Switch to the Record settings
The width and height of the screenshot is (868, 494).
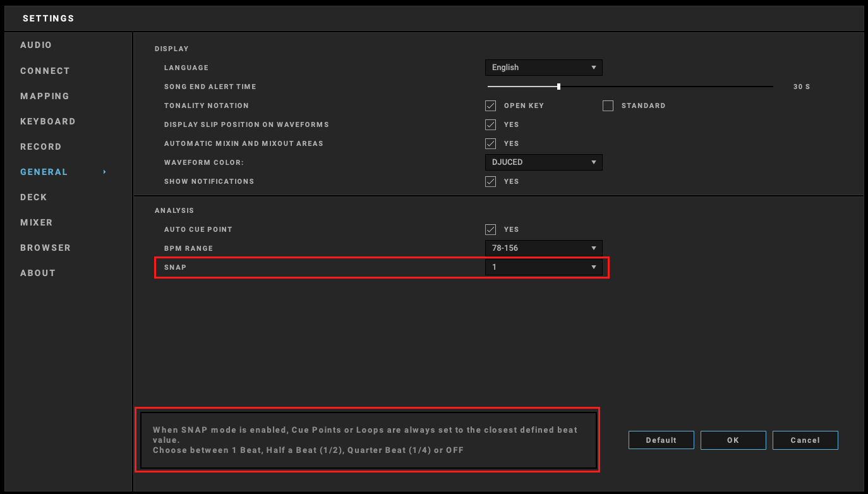pyautogui.click(x=41, y=147)
